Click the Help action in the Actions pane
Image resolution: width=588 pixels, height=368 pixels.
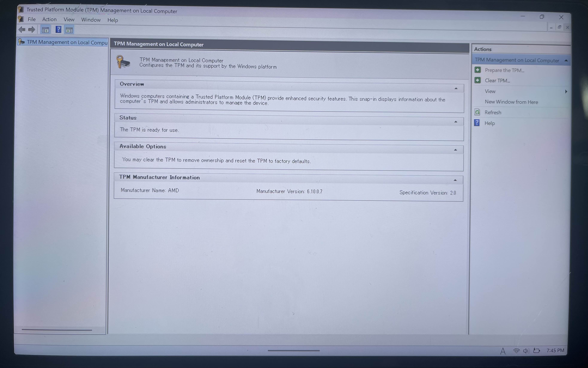pos(489,123)
